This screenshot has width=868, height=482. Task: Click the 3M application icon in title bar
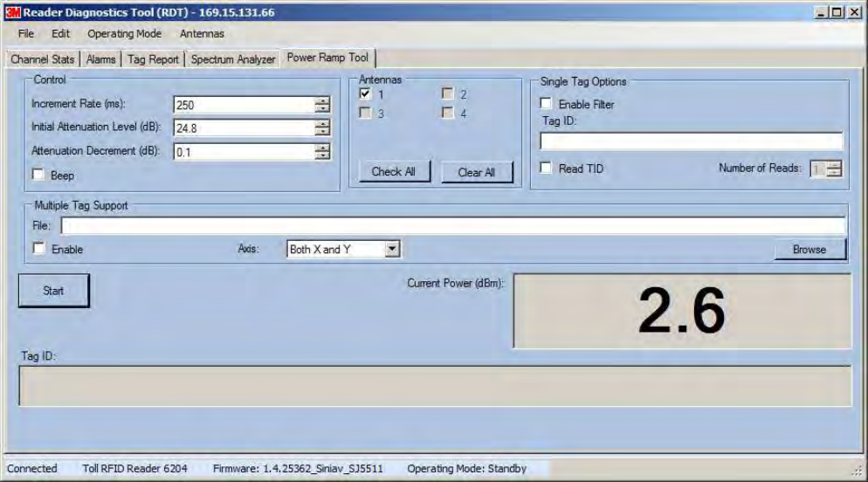[x=13, y=12]
